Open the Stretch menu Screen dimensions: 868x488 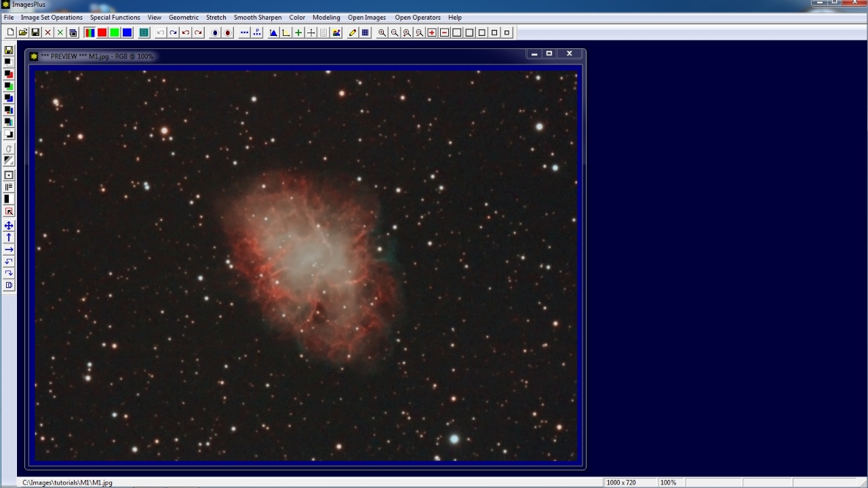pyautogui.click(x=216, y=18)
